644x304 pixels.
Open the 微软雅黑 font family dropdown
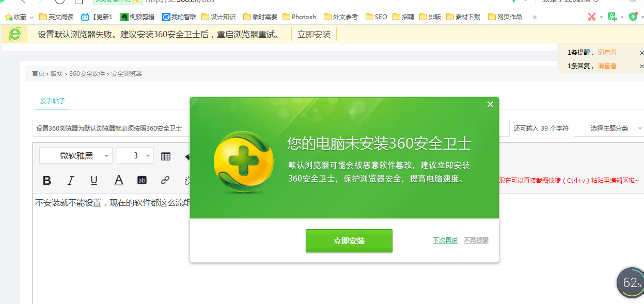pos(75,155)
